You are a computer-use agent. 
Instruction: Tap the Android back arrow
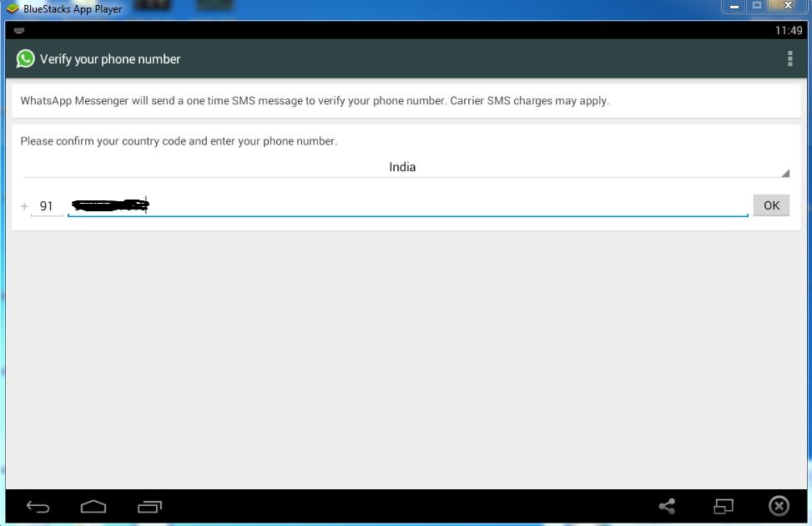pos(38,506)
